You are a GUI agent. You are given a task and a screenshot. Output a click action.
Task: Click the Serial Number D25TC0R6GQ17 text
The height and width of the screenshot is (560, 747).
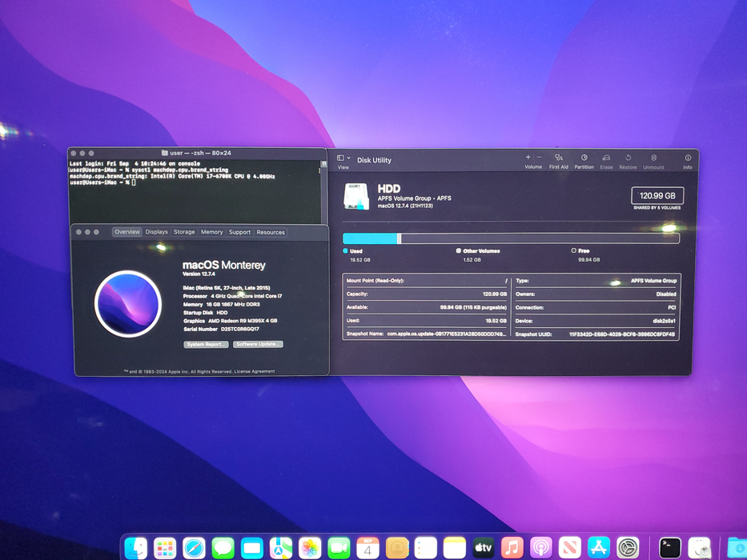[221, 329]
